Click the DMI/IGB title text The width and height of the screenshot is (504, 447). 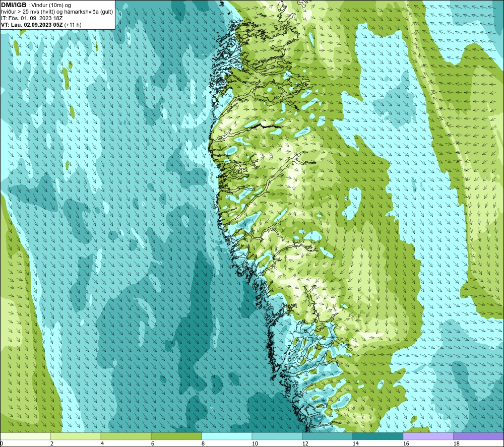(14, 5)
